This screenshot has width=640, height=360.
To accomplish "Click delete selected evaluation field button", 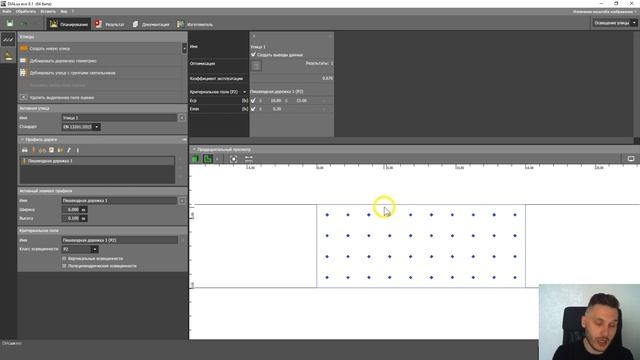I will click(62, 98).
